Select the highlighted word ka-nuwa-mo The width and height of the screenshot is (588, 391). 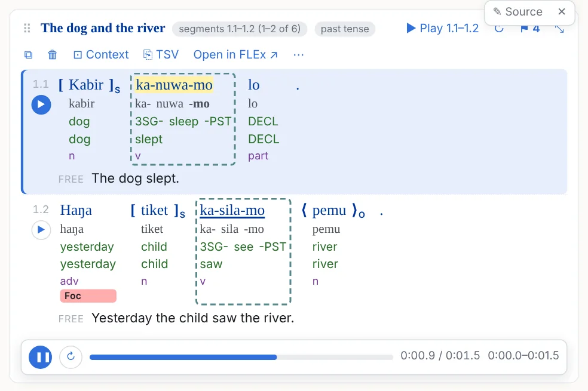pos(174,85)
